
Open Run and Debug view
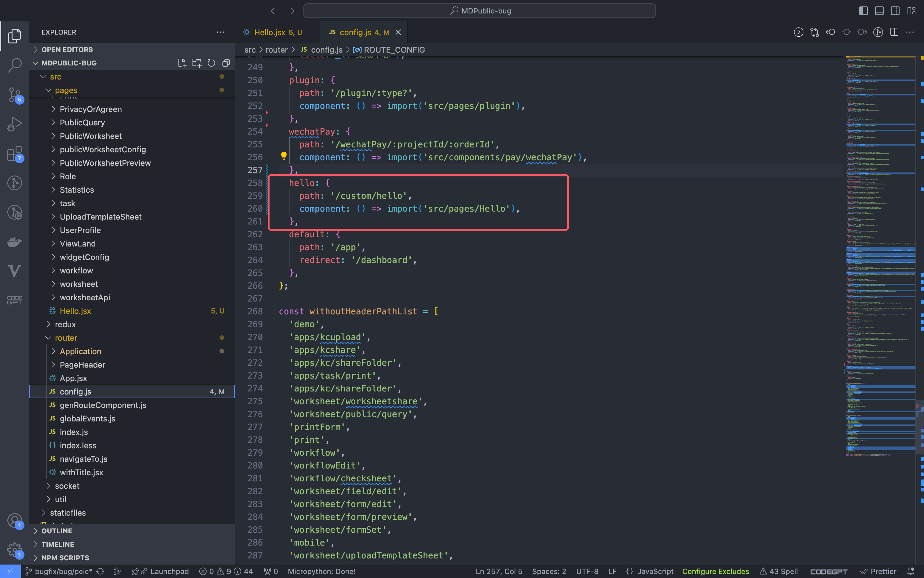pyautogui.click(x=14, y=124)
